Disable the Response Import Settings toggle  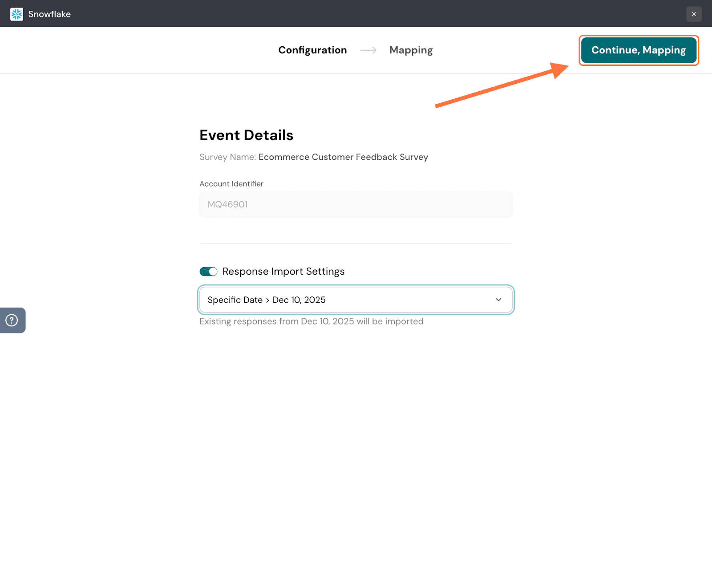[208, 272]
